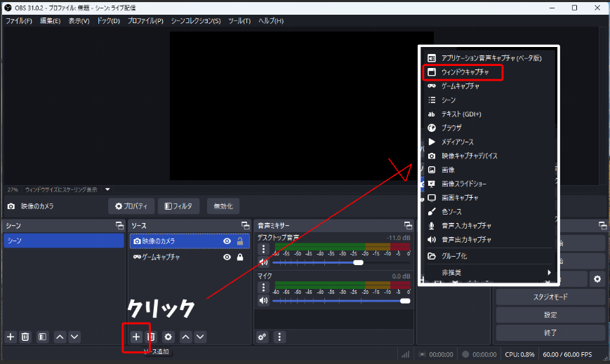Open source properties gear in Sources panel
The width and height of the screenshot is (610, 364).
[x=168, y=337]
